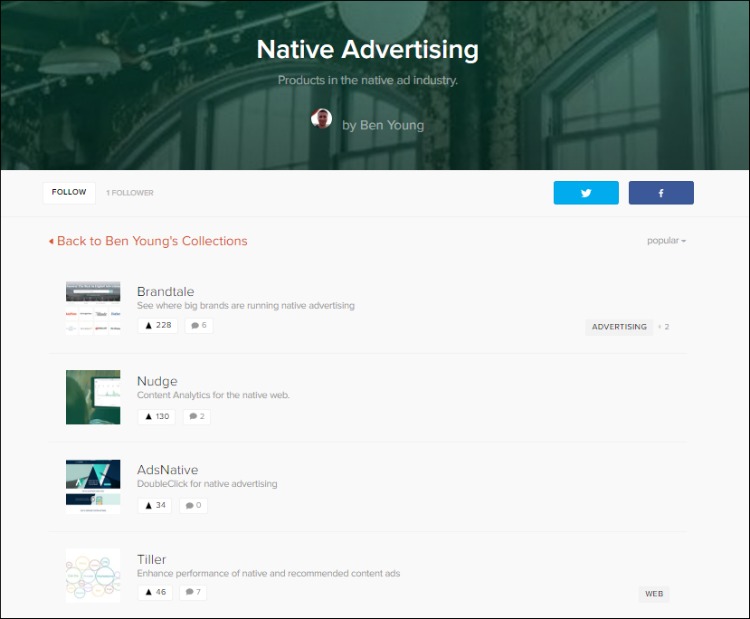This screenshot has height=619, width=750.
Task: Open the Tiller product thumbnail
Action: point(93,575)
